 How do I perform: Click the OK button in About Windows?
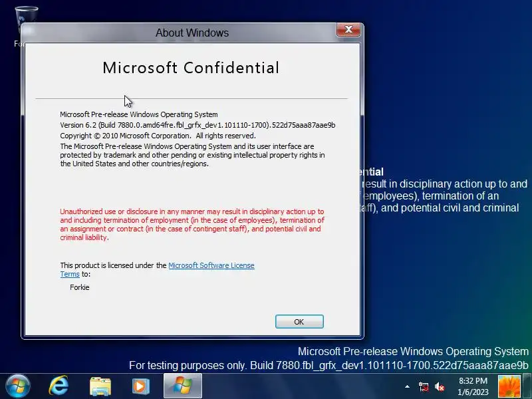pos(299,322)
